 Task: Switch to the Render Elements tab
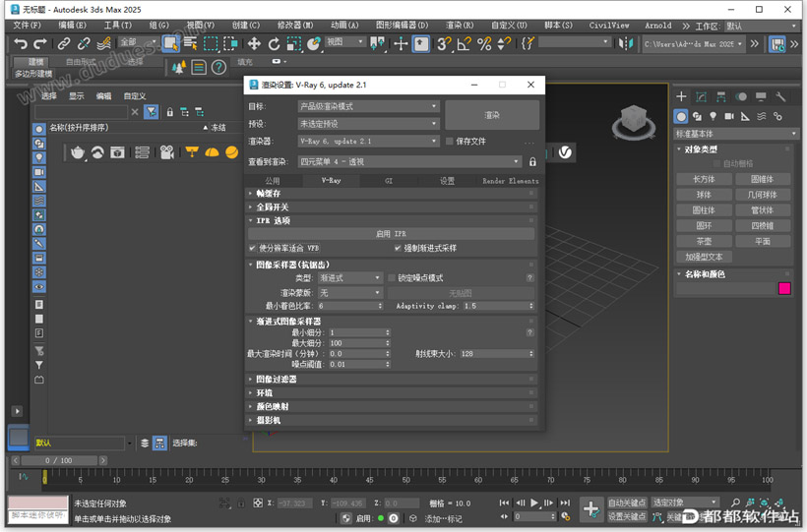point(511,181)
